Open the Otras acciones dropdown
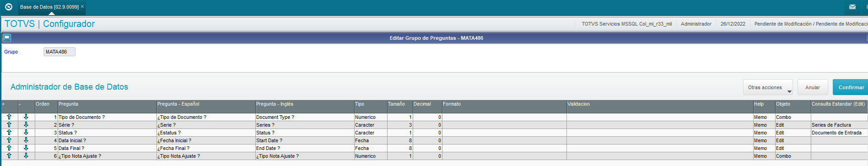 click(x=768, y=87)
